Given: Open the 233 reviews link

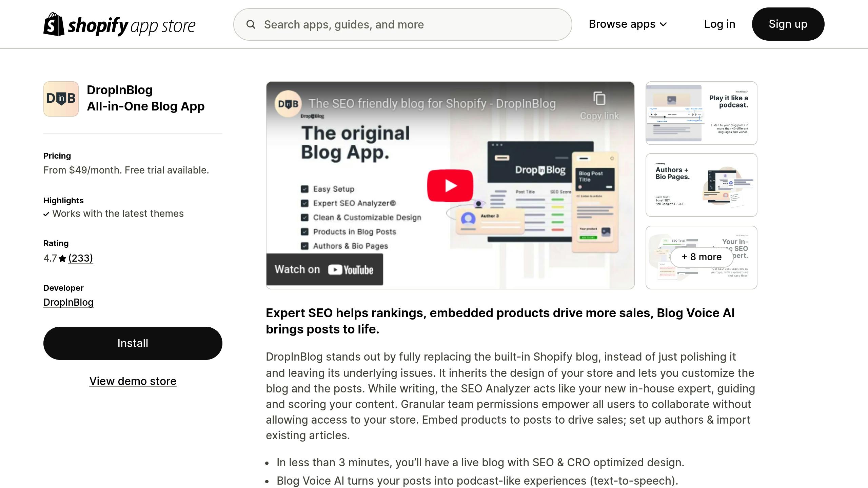Looking at the screenshot, I should 80,258.
